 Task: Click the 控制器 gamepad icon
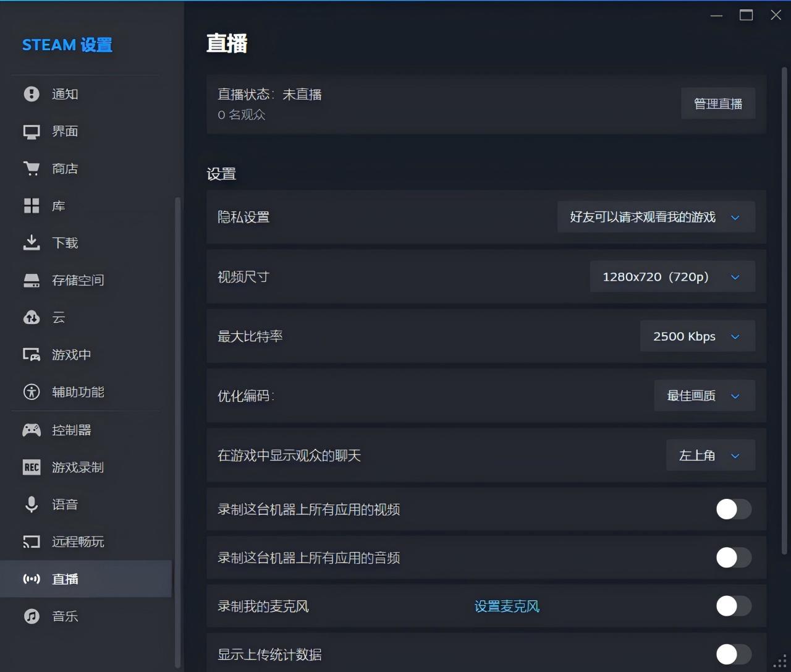[x=32, y=430]
